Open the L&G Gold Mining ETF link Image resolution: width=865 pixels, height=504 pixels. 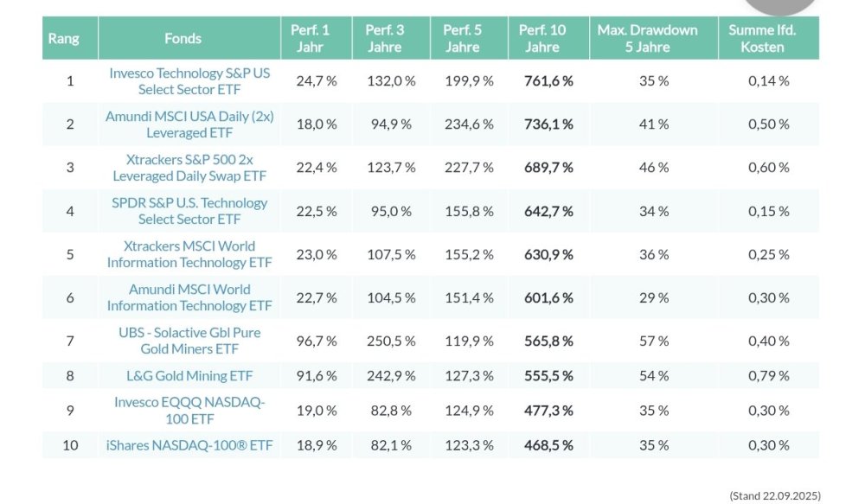tap(189, 376)
